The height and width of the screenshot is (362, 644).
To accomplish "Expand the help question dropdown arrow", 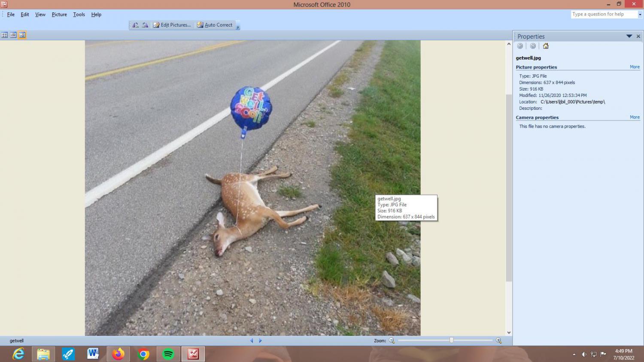I will (x=640, y=14).
